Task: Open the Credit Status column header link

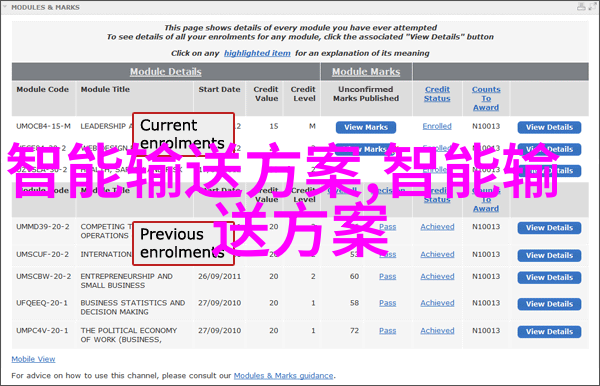Action: [x=437, y=94]
